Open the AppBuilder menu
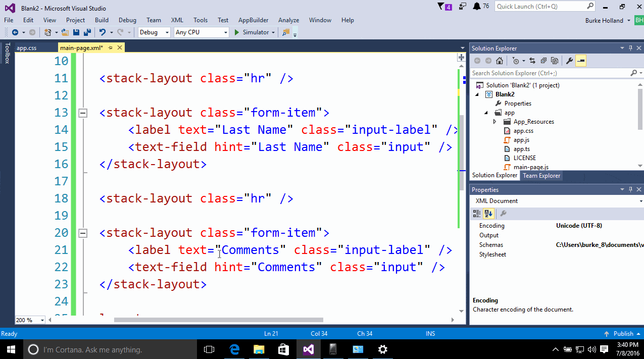Screen dimensions: 644x359 (253, 20)
